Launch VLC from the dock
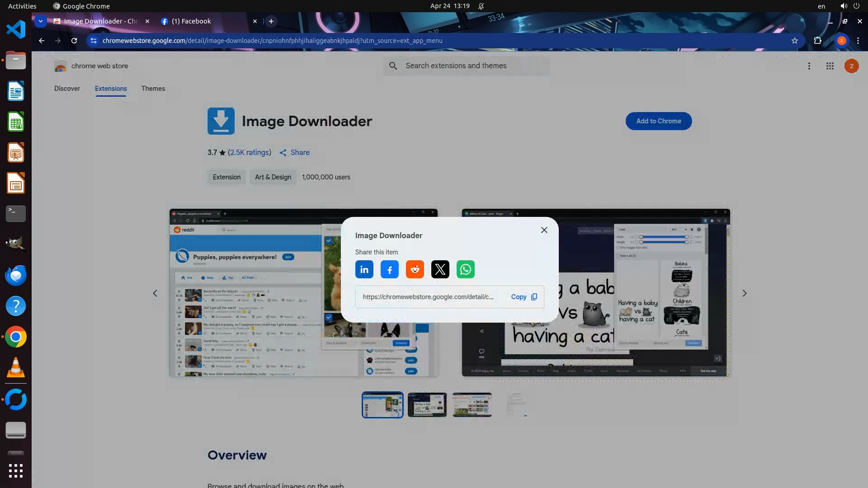This screenshot has width=868, height=488. tap(16, 368)
